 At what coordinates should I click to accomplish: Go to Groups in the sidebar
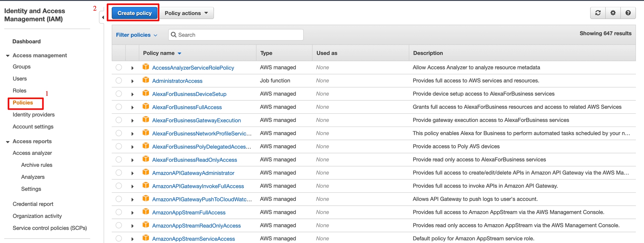21,66
